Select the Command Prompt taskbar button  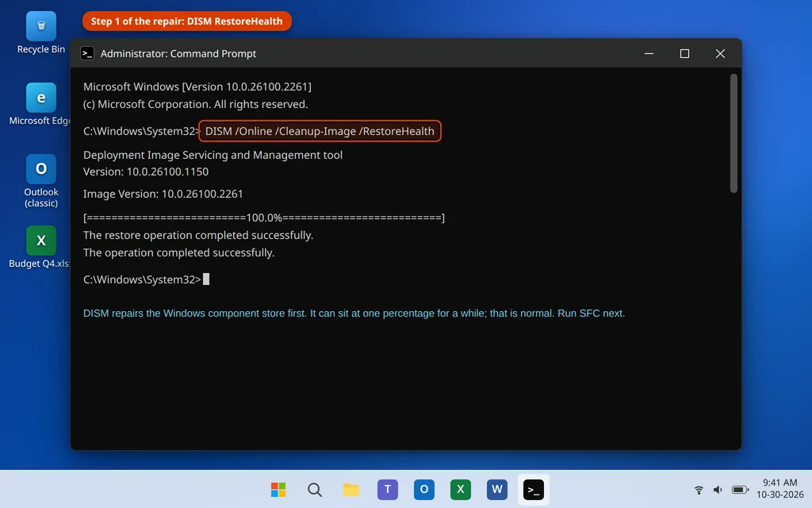coord(534,489)
